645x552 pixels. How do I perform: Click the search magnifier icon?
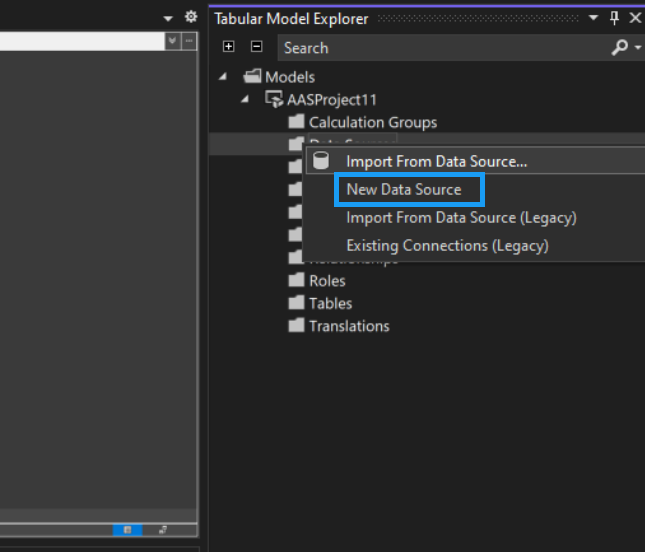click(x=619, y=48)
